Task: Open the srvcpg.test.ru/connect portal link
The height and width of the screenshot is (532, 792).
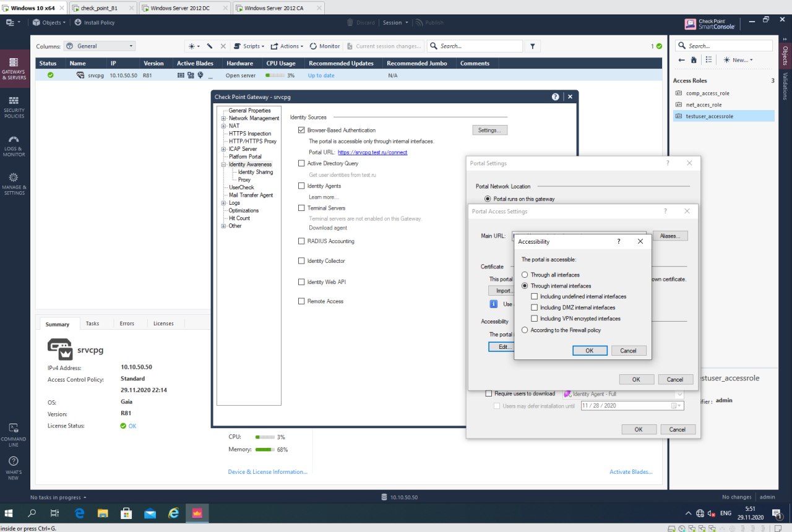Action: coord(372,152)
